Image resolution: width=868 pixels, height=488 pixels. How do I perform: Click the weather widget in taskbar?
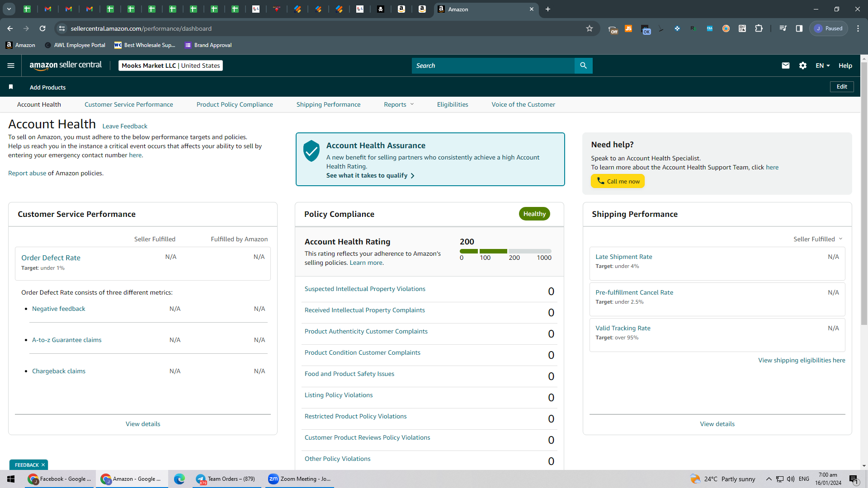pos(722,479)
